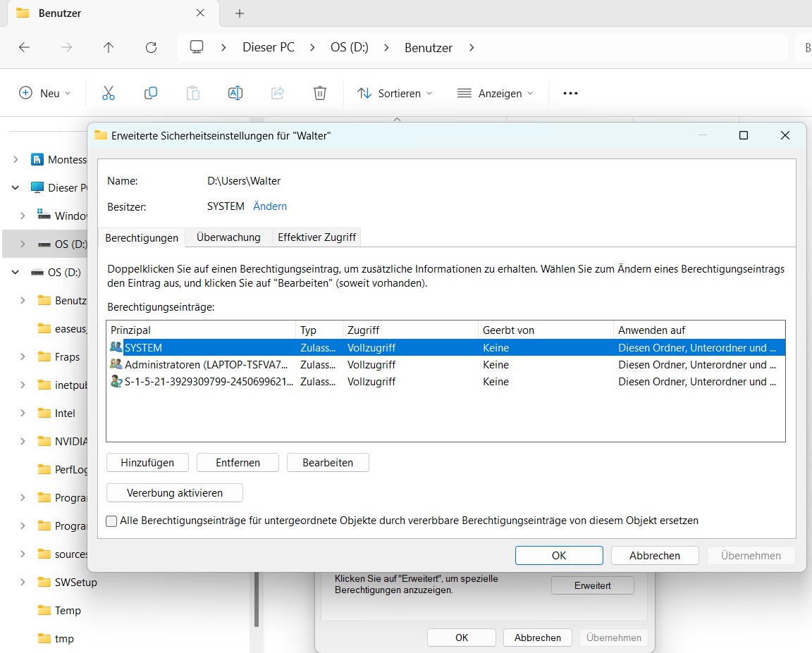Click the Cut scissors icon
812x653 pixels.
(x=109, y=93)
